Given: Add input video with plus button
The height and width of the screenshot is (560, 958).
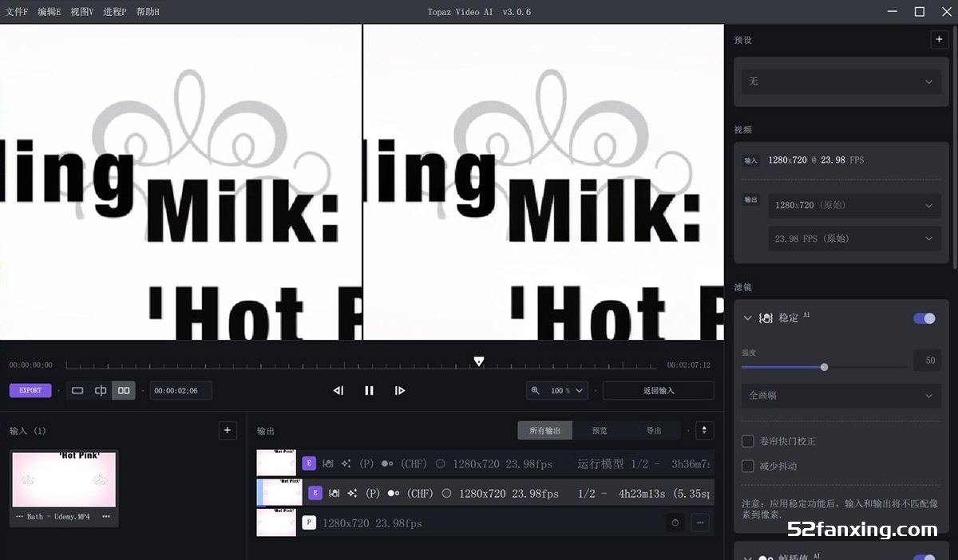Looking at the screenshot, I should (228, 430).
